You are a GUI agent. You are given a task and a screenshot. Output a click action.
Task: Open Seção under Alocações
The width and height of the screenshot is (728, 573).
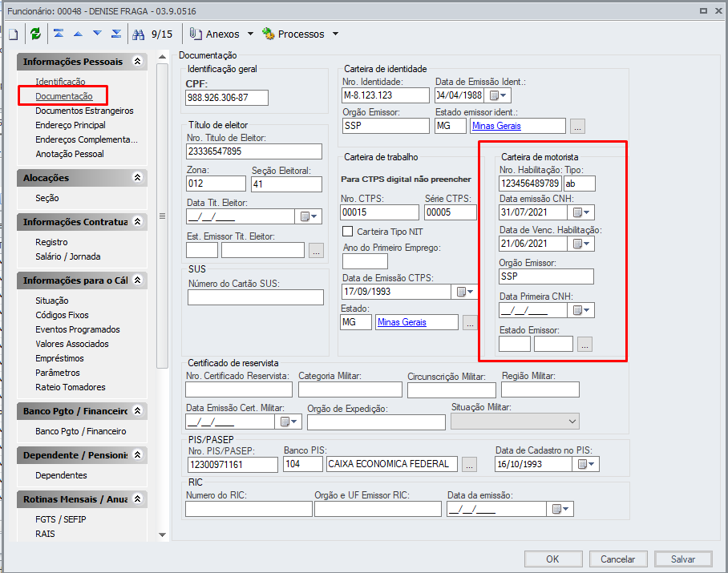pyautogui.click(x=47, y=198)
